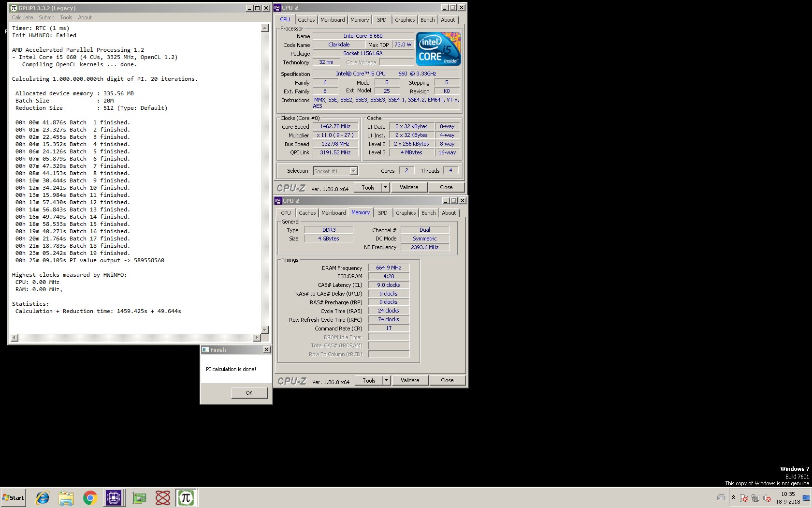Switch to Graphics tab in lower CPU-Z
Image resolution: width=812 pixels, height=508 pixels.
(406, 213)
